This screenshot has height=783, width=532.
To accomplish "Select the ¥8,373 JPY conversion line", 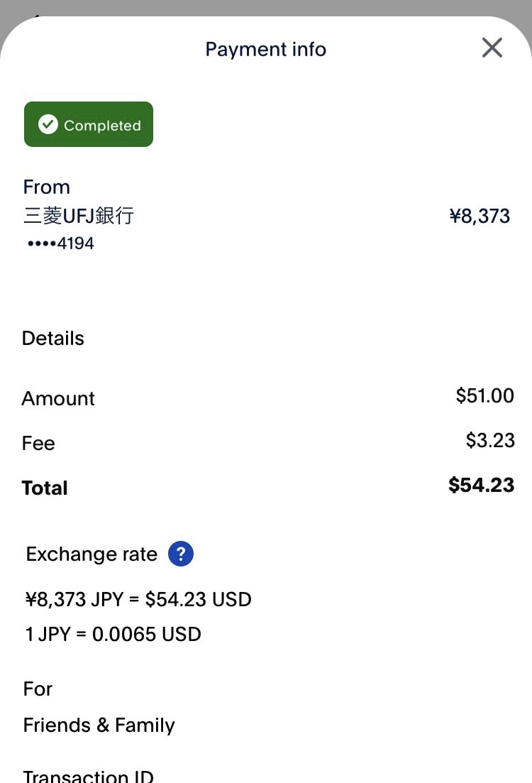I will (138, 600).
